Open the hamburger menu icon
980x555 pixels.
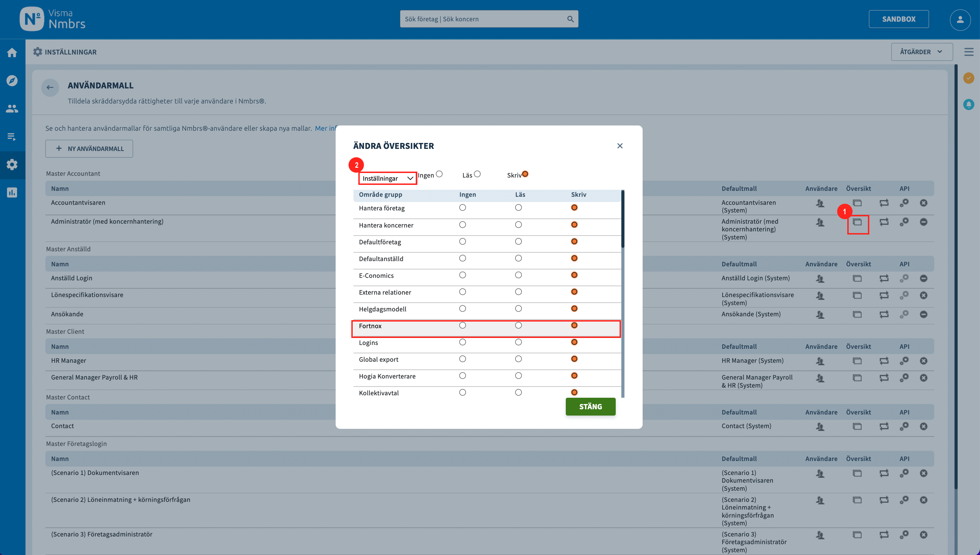click(969, 52)
